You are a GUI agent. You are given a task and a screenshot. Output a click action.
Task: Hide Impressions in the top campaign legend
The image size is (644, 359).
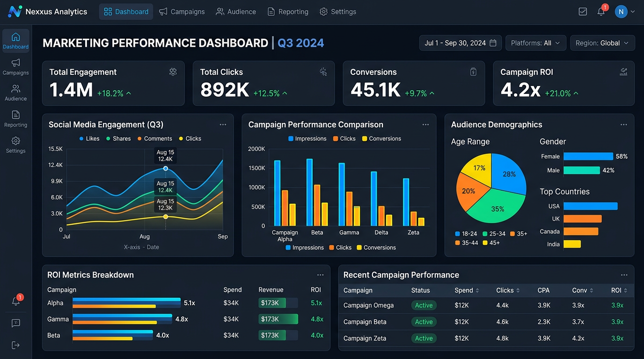pos(307,138)
